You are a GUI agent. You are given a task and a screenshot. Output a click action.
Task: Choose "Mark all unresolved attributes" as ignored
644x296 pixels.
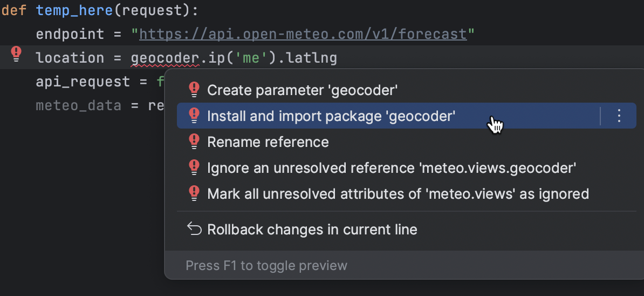398,194
